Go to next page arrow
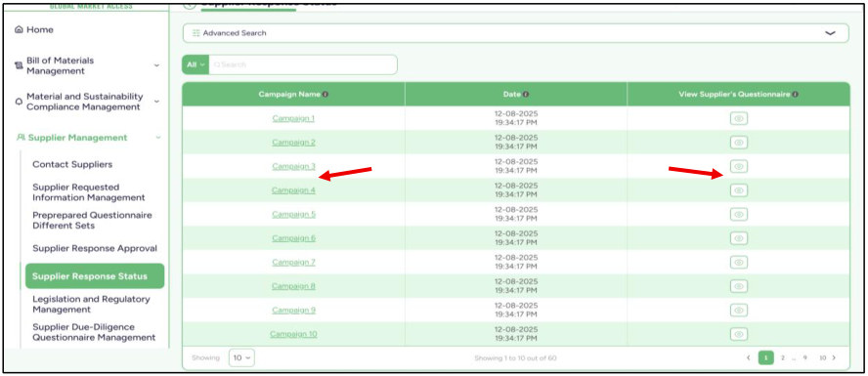The height and width of the screenshot is (376, 868). (834, 357)
